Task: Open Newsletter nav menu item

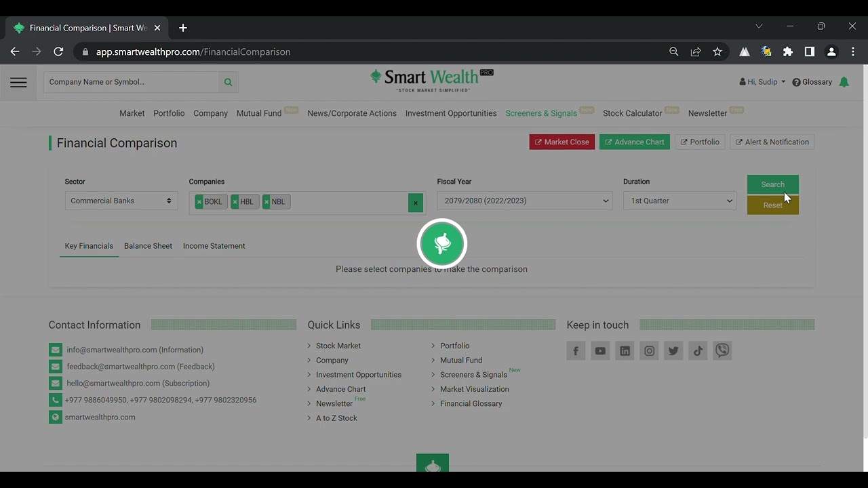Action: (707, 113)
